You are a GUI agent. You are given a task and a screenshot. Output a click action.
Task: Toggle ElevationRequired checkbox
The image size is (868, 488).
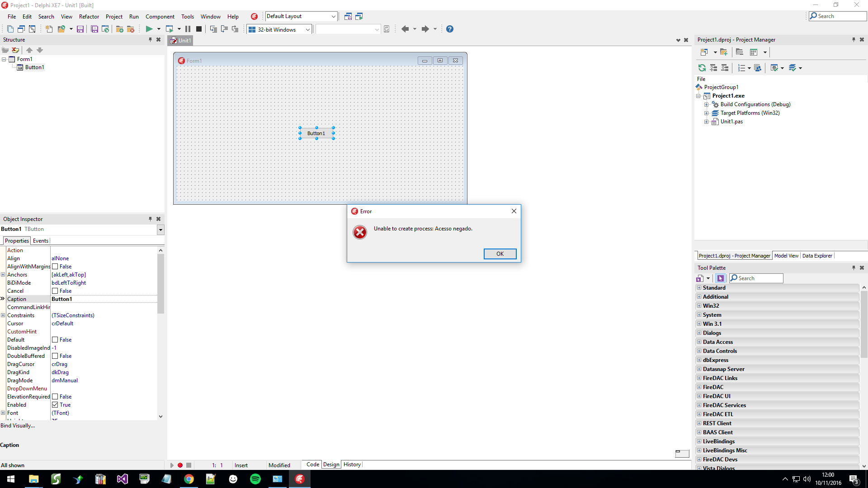coord(55,397)
